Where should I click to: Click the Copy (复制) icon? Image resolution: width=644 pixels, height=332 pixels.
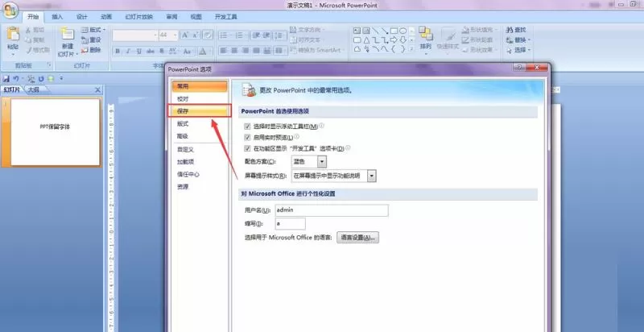[x=28, y=39]
